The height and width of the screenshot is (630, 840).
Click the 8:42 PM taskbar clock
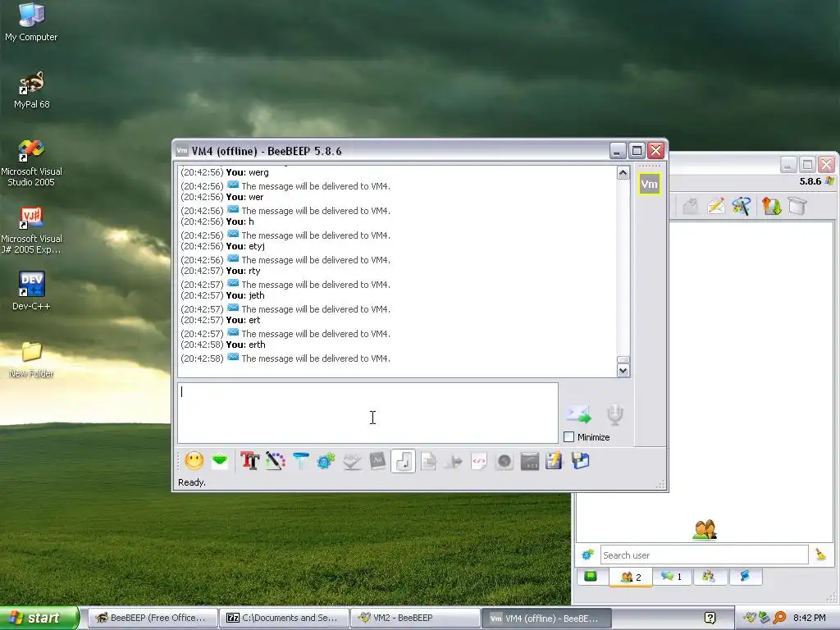pos(810,618)
